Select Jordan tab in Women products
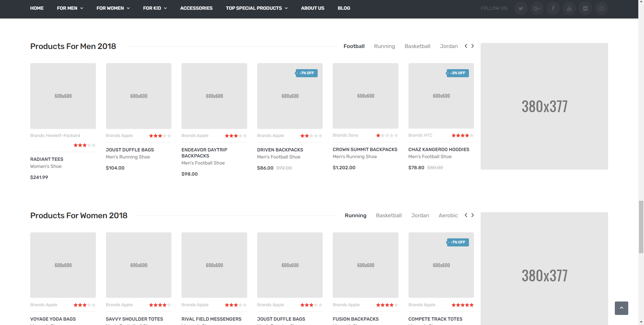Viewport: 644px width, 325px height. (x=420, y=215)
